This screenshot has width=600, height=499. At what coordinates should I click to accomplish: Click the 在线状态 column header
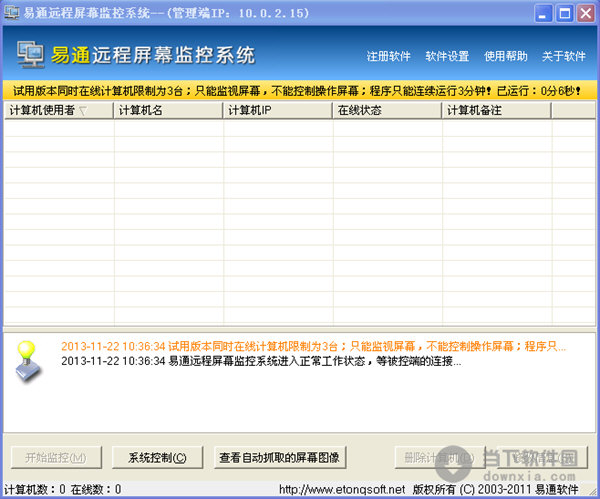pyautogui.click(x=387, y=111)
